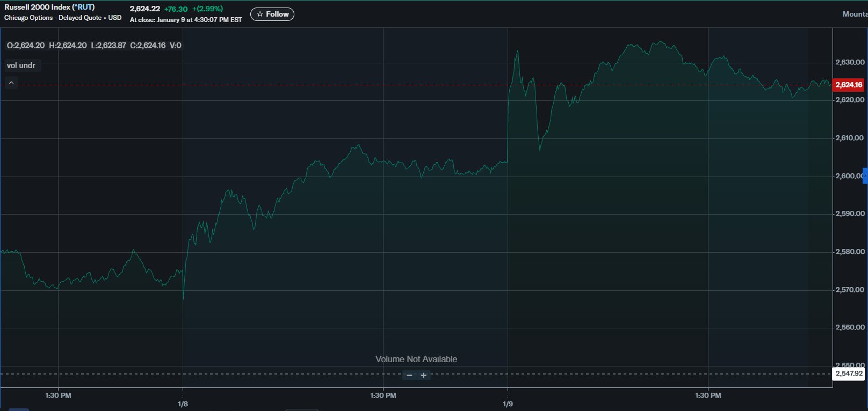Click the ^RUT ticker symbol
This screenshot has width=868, height=411.
(x=83, y=8)
